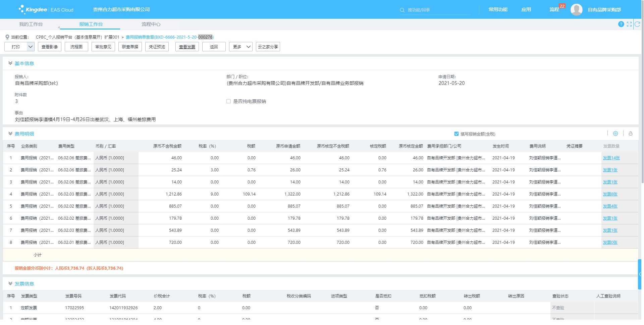
Task: Click the lock icon in 费用明细 header
Action: click(x=631, y=133)
